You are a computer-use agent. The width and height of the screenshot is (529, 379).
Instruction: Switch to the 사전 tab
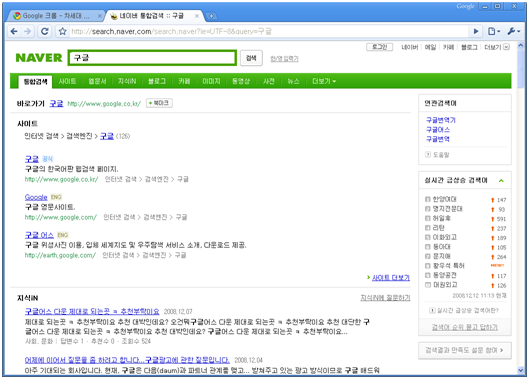269,81
